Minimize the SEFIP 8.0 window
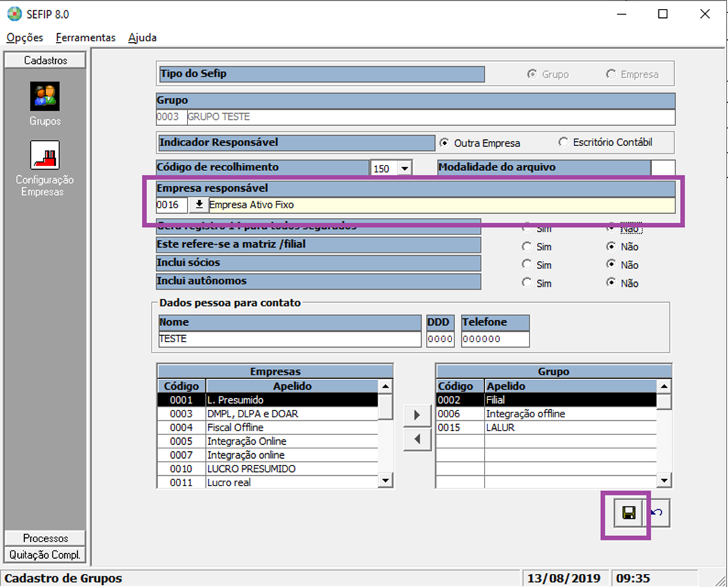 pos(622,14)
